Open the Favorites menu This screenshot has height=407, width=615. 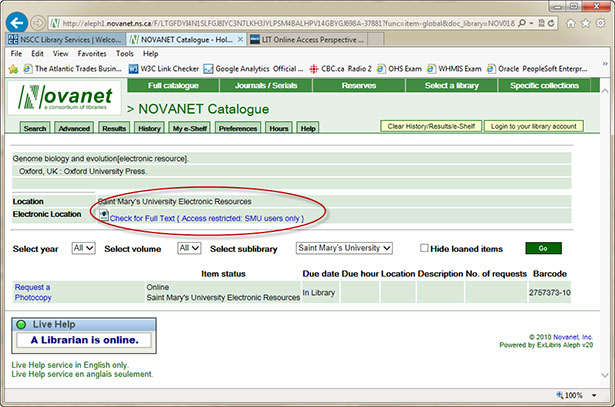(92, 54)
